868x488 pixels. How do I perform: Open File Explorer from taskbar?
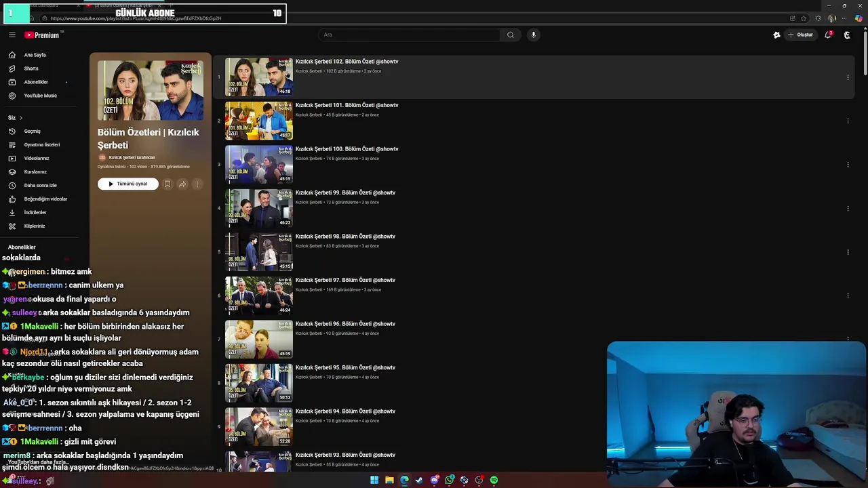coord(389,480)
